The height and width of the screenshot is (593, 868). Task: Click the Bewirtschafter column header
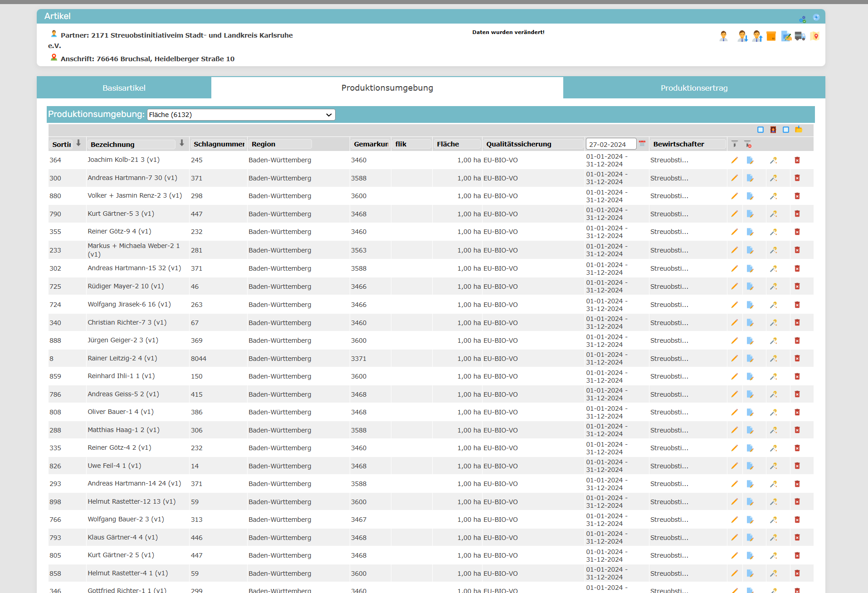(678, 144)
